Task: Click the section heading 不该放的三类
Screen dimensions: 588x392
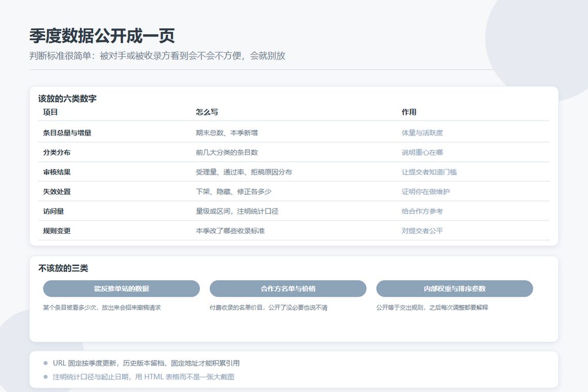Action: 63,268
